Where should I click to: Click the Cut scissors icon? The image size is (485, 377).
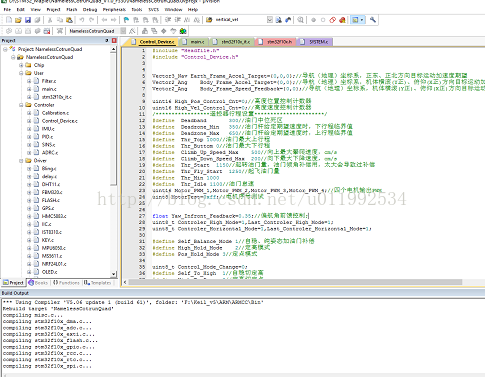point(50,20)
